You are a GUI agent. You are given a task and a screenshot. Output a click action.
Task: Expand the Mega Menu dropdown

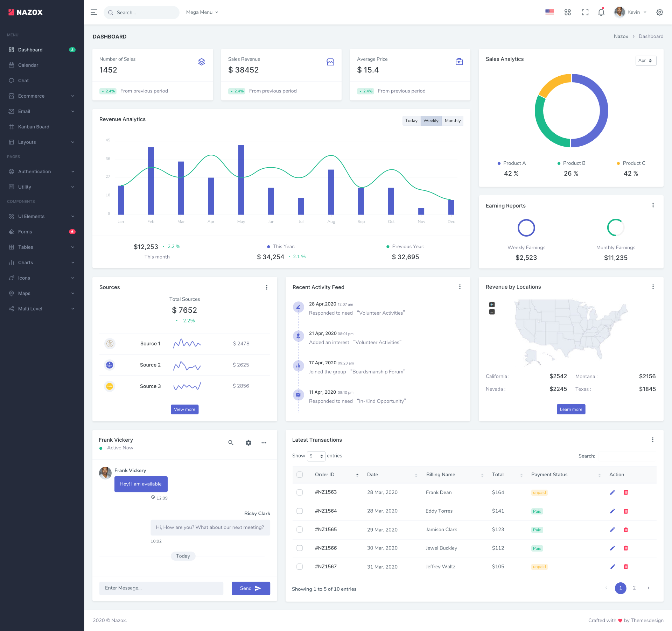click(202, 12)
